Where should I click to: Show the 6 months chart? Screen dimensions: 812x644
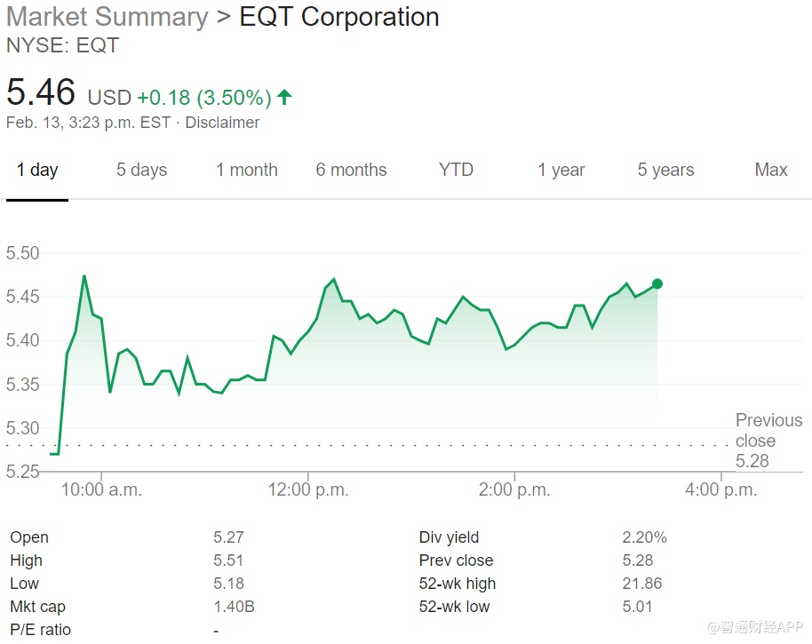point(351,171)
